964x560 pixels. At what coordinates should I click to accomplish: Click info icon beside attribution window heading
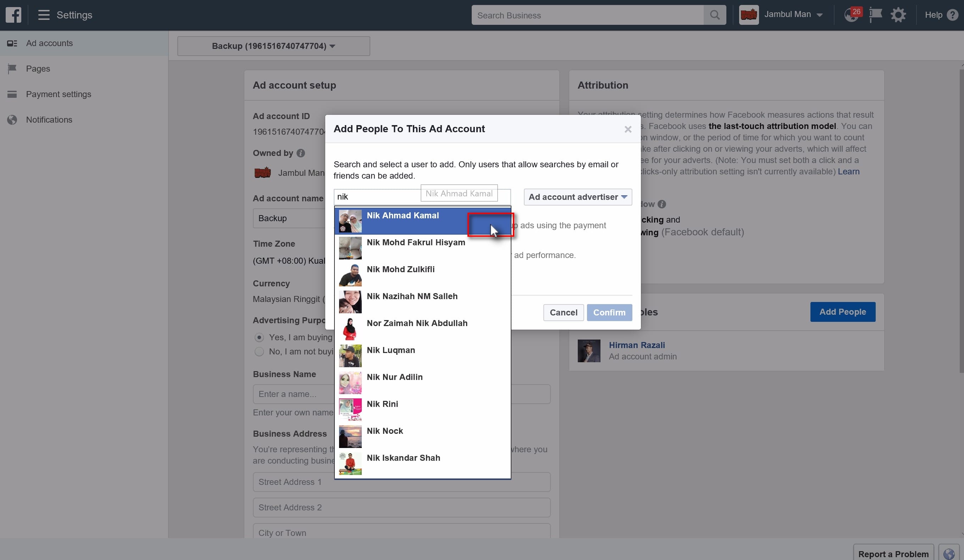(x=661, y=204)
